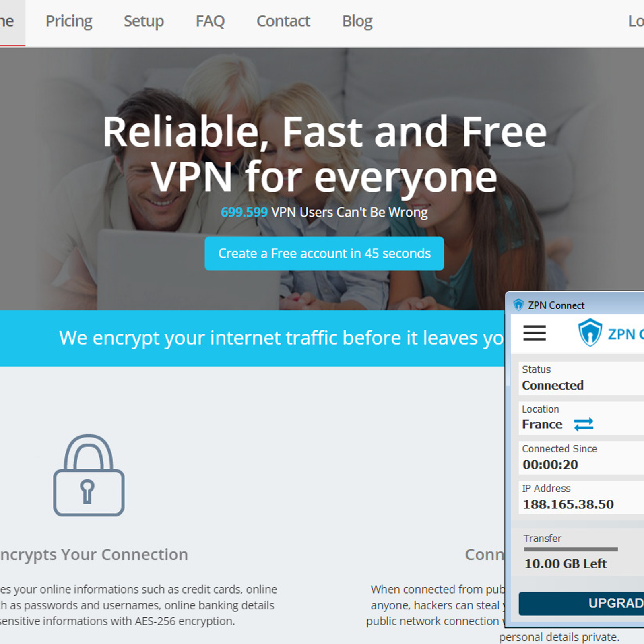Image resolution: width=644 pixels, height=644 pixels.
Task: Click the 699.599 users count link
Action: point(244,212)
